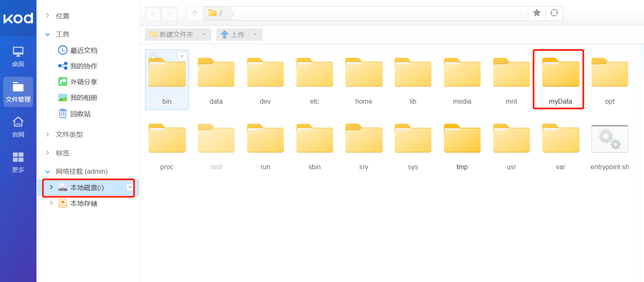Switch to 文件管理 in sidebar

tap(18, 92)
